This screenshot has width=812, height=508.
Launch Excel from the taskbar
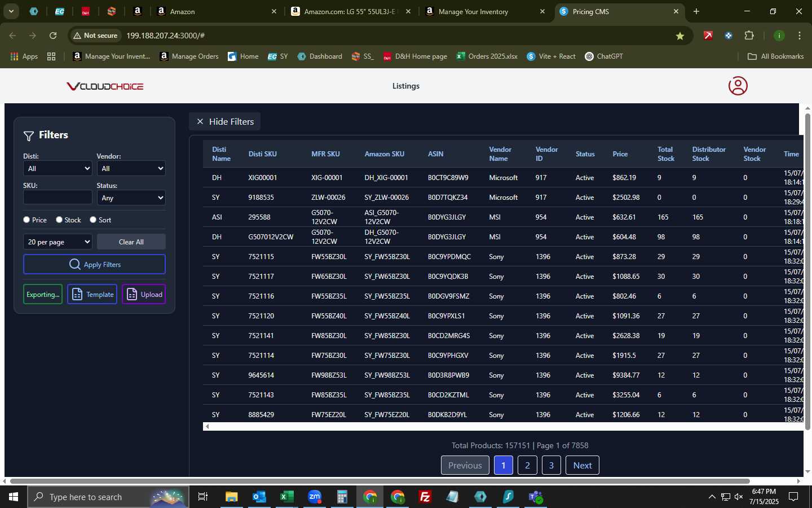tap(286, 497)
